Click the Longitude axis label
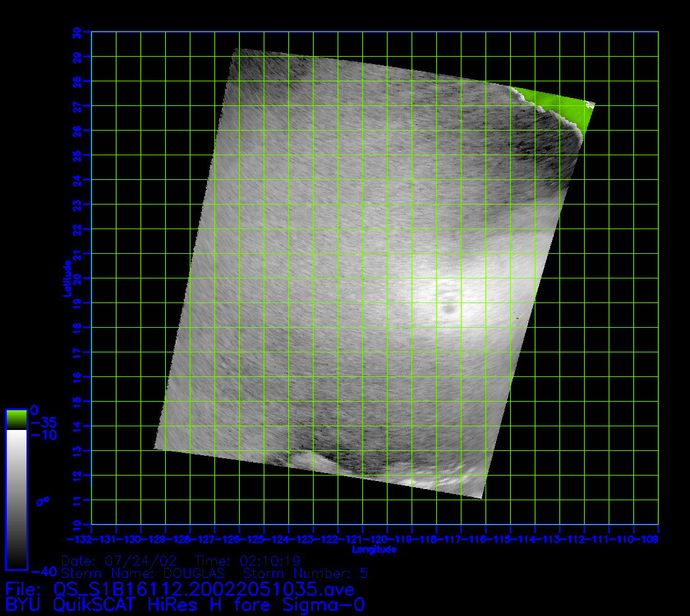 point(374,549)
